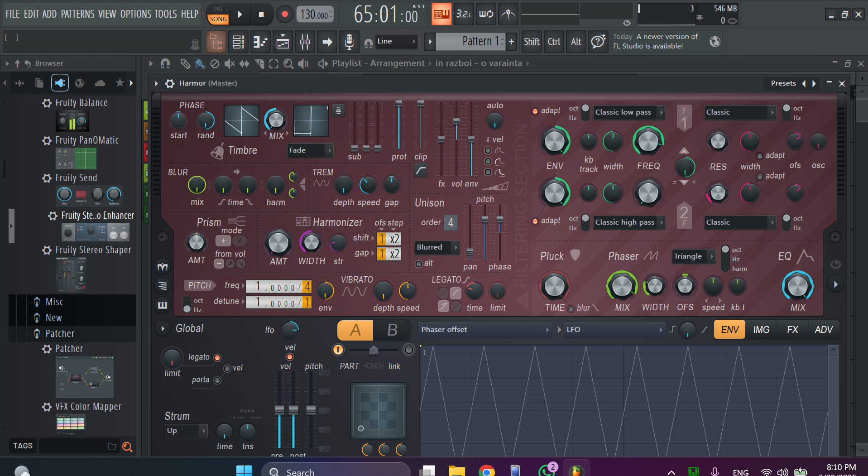Open File Explorer from the taskbar
Screen dimensions: 868x476
click(456, 471)
